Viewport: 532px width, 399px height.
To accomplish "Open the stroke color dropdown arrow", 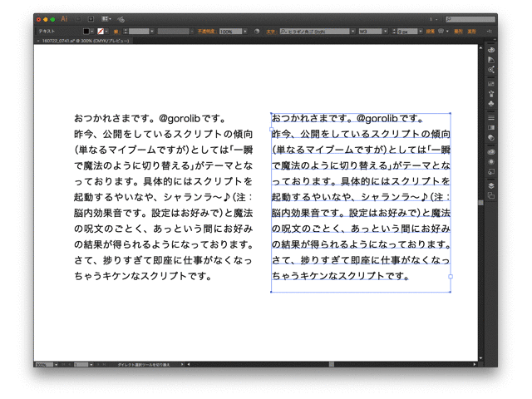I will [106, 32].
